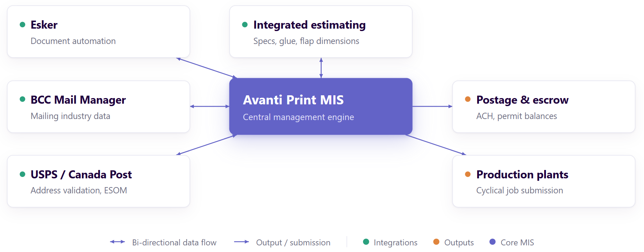Click the "Integrations" legend label
Image resolution: width=644 pixels, height=252 pixels.
pos(395,243)
